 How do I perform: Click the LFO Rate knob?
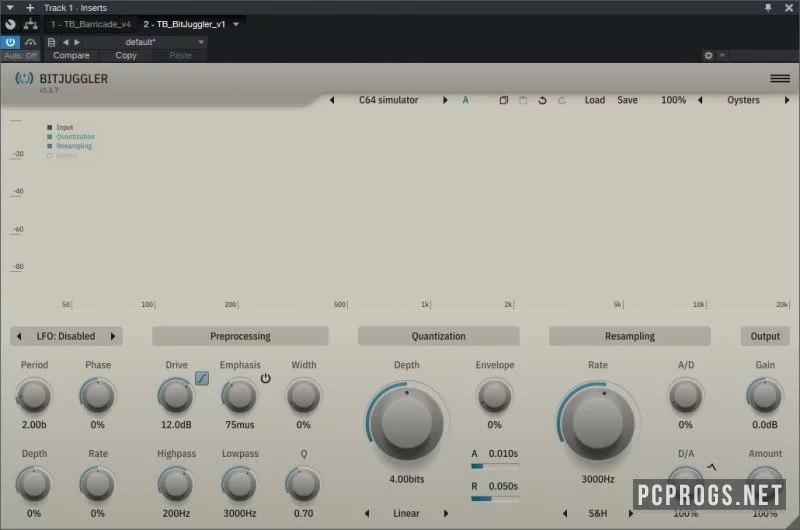[x=97, y=484]
